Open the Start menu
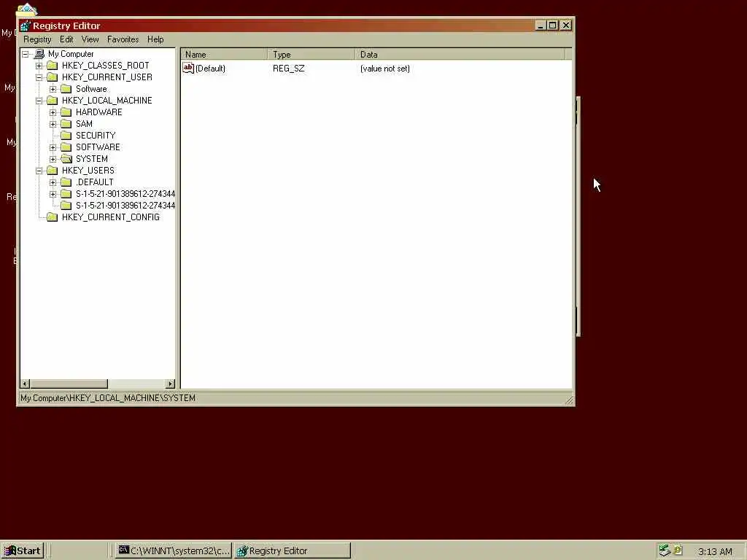 [23, 551]
